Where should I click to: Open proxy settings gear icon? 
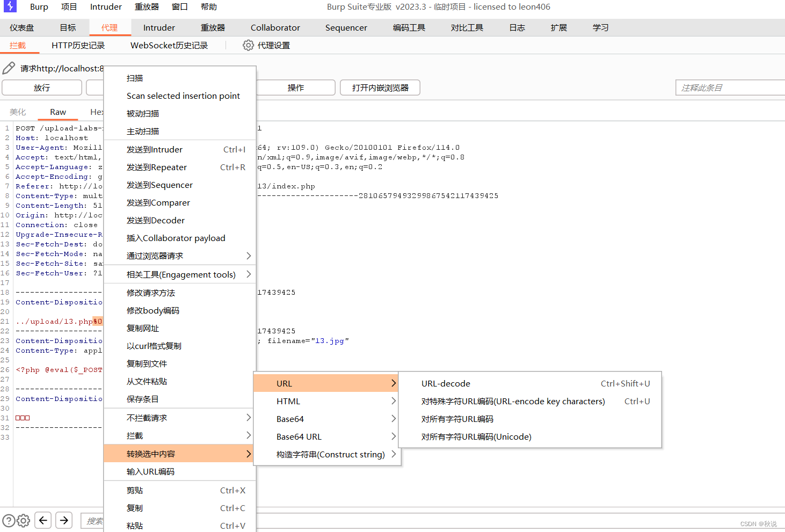(x=248, y=46)
